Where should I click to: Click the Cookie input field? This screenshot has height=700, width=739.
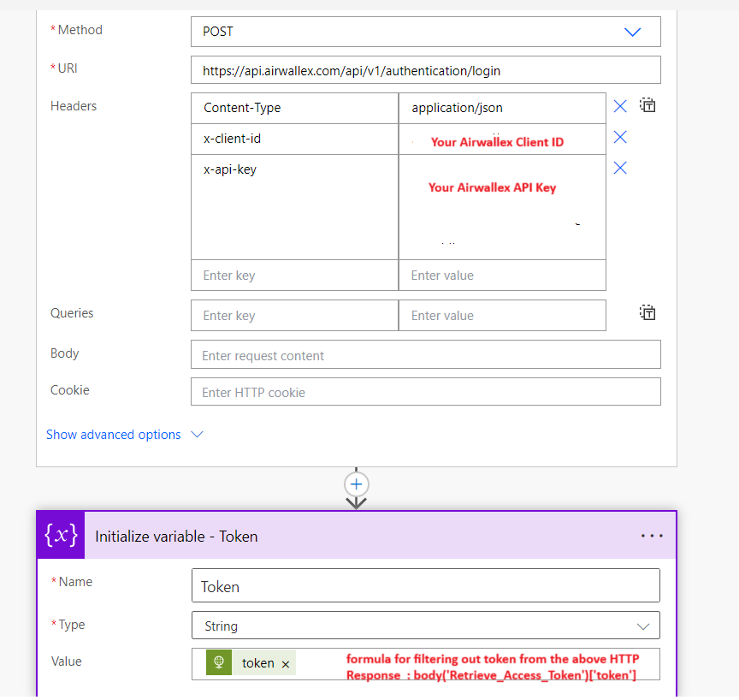[x=425, y=391]
